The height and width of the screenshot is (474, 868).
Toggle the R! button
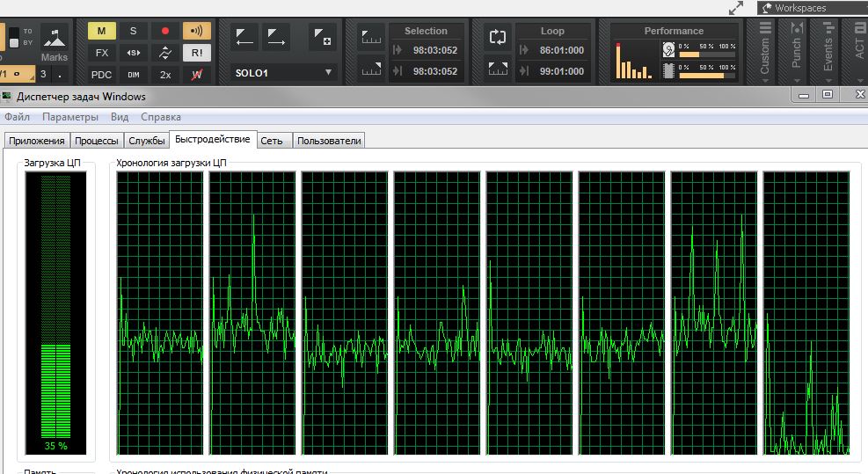[x=196, y=53]
